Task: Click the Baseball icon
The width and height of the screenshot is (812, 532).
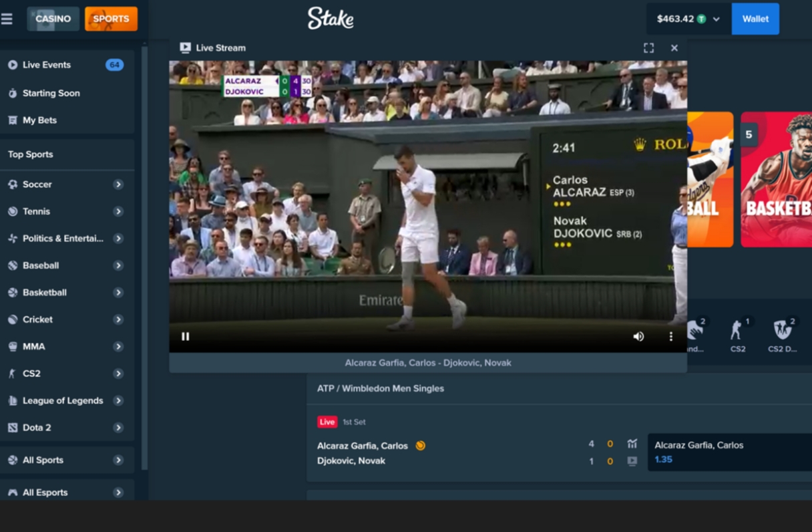Action: click(13, 265)
